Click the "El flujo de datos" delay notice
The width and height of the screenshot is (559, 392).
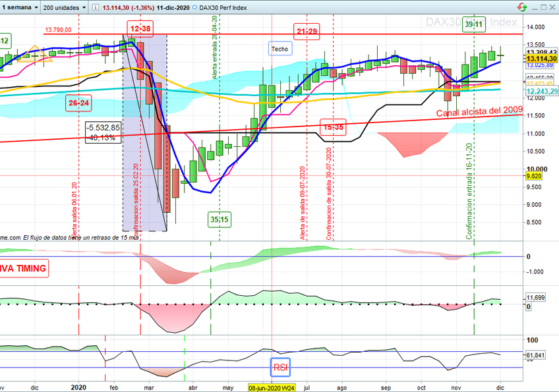81,237
